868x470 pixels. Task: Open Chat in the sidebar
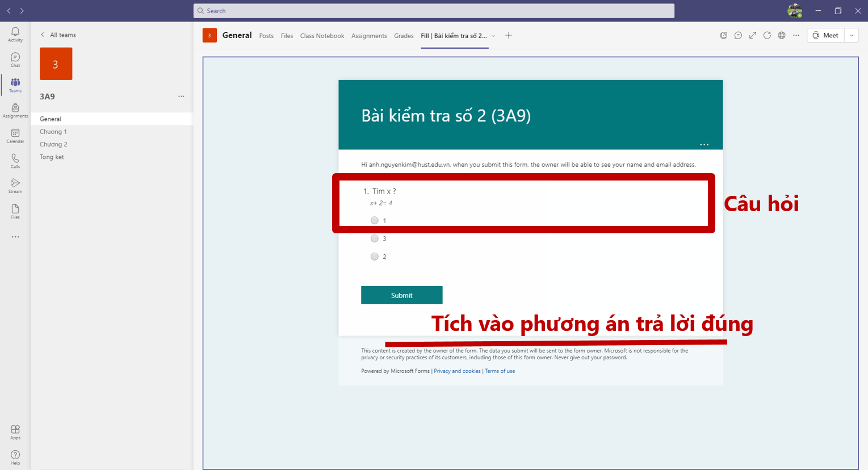click(x=15, y=60)
